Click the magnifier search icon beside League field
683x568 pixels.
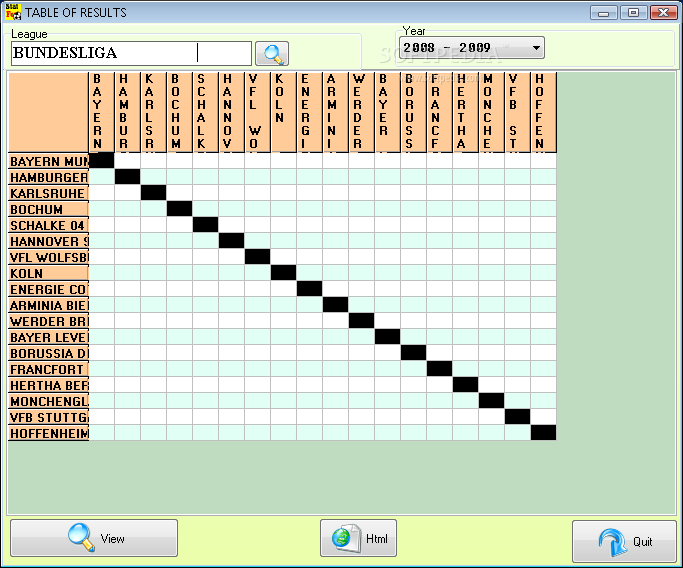click(272, 54)
